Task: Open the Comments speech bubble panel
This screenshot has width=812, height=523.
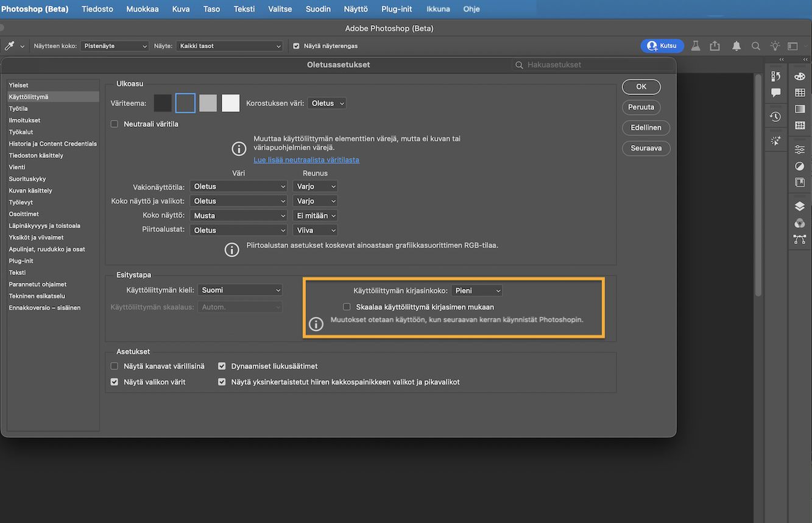Action: click(x=775, y=93)
